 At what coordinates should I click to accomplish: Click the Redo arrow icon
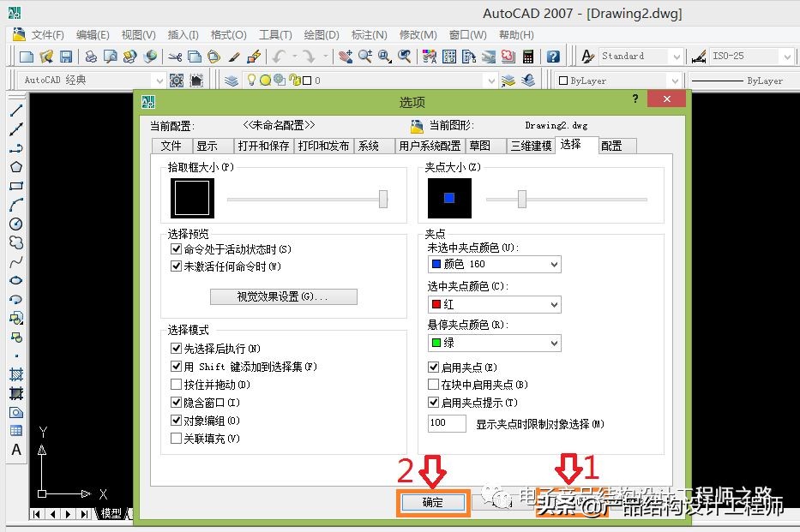[308, 57]
